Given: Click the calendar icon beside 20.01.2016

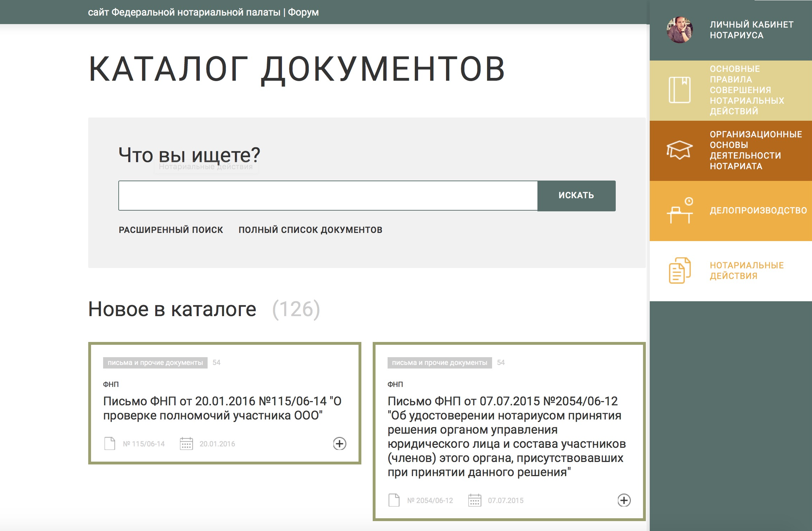Looking at the screenshot, I should click(186, 444).
